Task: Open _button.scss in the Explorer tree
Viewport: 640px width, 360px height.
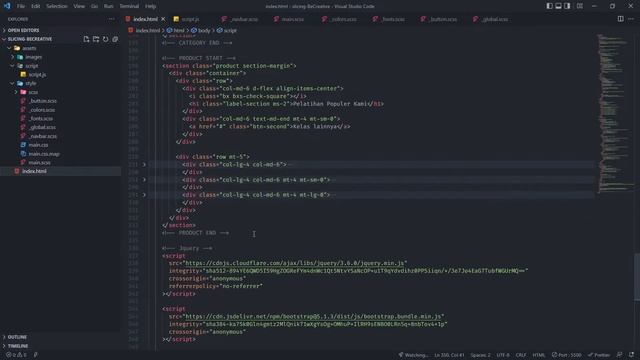Action: coord(43,101)
